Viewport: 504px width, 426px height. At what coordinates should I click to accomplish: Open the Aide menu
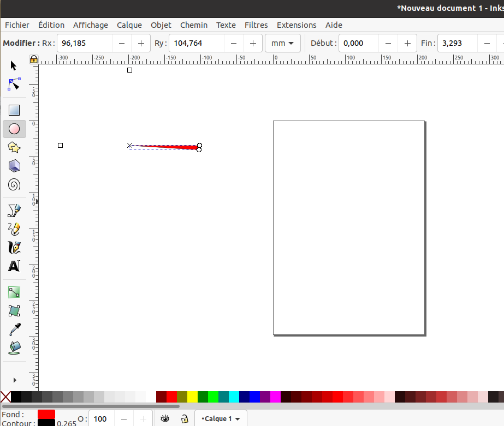click(x=334, y=25)
